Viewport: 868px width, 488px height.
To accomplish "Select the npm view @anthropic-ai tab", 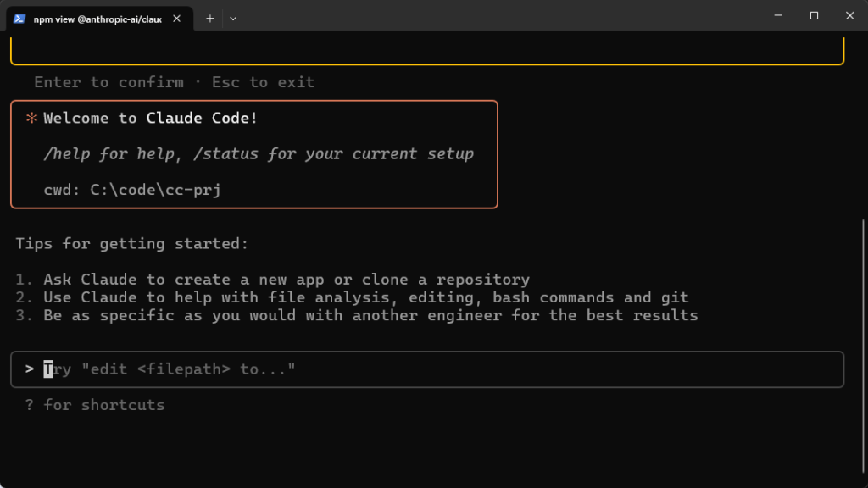I will (100, 19).
